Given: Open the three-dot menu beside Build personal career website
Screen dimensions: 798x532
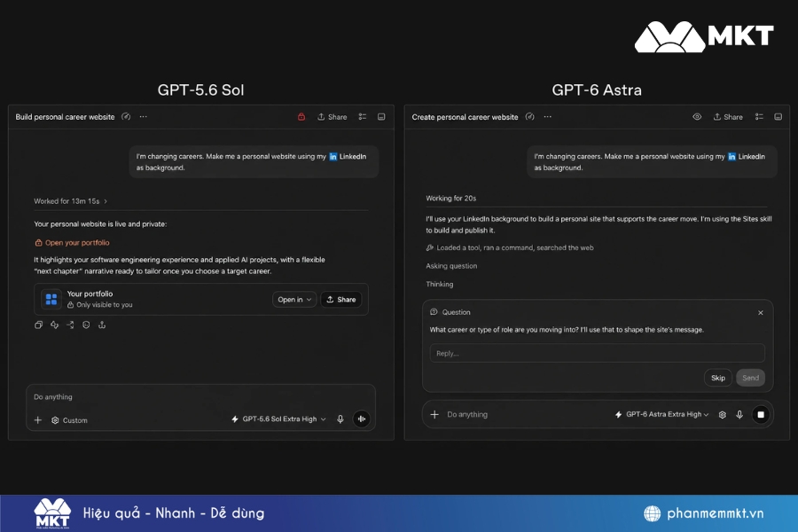Looking at the screenshot, I should [x=144, y=116].
